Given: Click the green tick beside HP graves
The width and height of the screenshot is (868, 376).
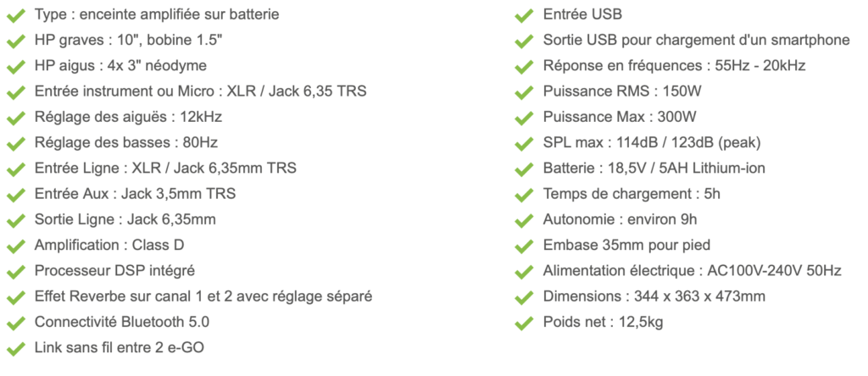Looking at the screenshot, I should [x=15, y=41].
